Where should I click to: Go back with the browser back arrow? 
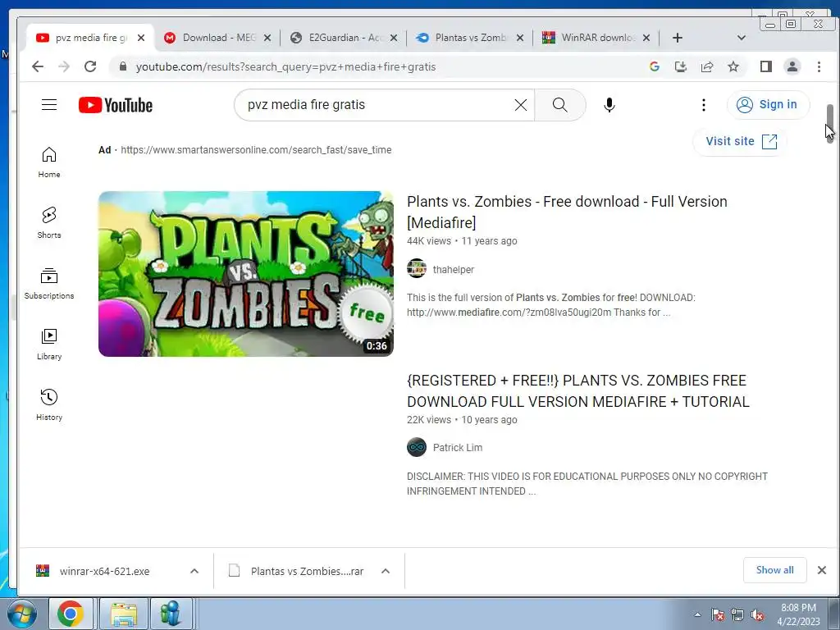pos(38,66)
